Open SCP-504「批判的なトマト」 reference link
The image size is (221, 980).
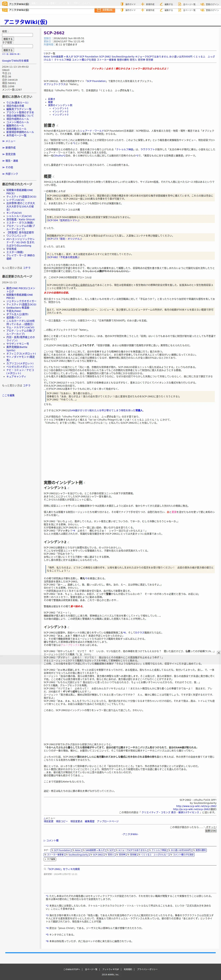pyautogui.click(x=63, y=220)
